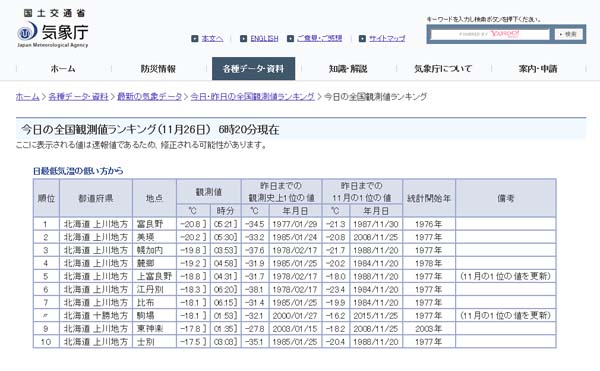Click the 麓郷 station cell

(x=154, y=263)
